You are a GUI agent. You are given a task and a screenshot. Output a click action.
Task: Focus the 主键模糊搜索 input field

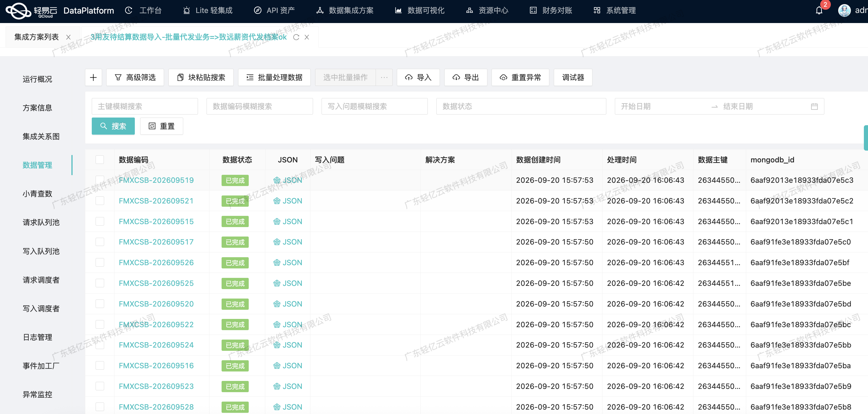pos(145,107)
